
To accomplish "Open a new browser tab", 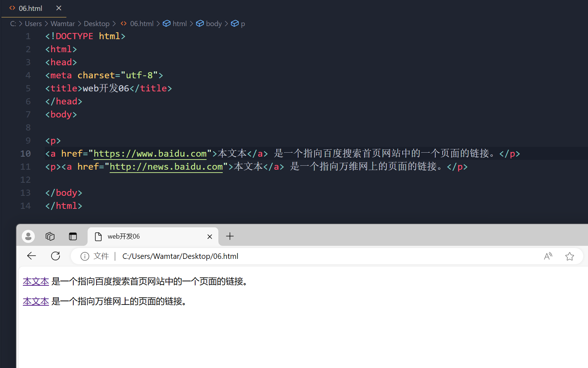I will pyautogui.click(x=230, y=236).
